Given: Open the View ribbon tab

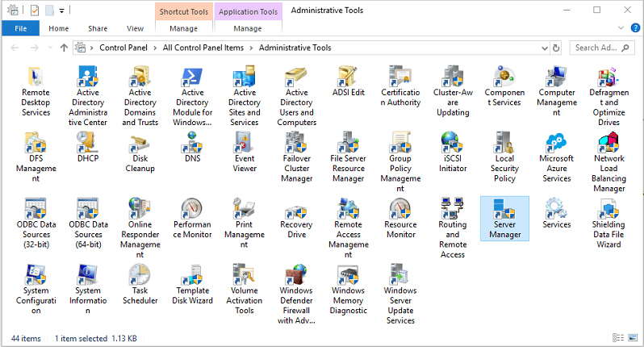Looking at the screenshot, I should 135,28.
